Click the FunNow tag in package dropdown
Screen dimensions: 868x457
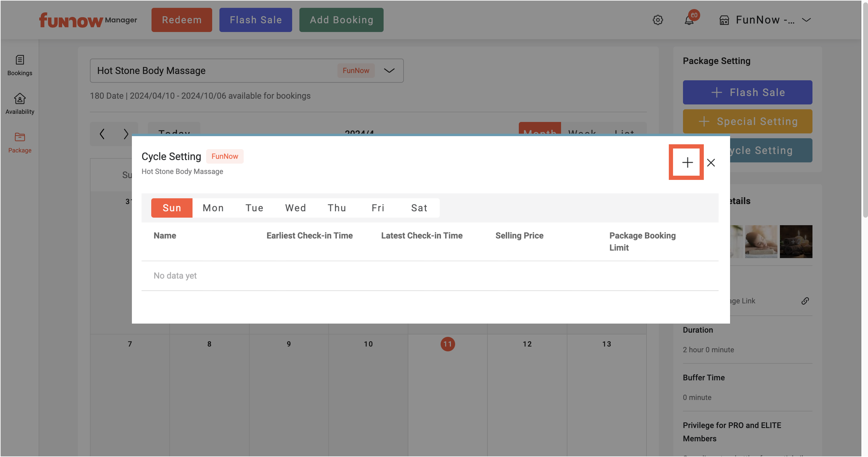[356, 70]
